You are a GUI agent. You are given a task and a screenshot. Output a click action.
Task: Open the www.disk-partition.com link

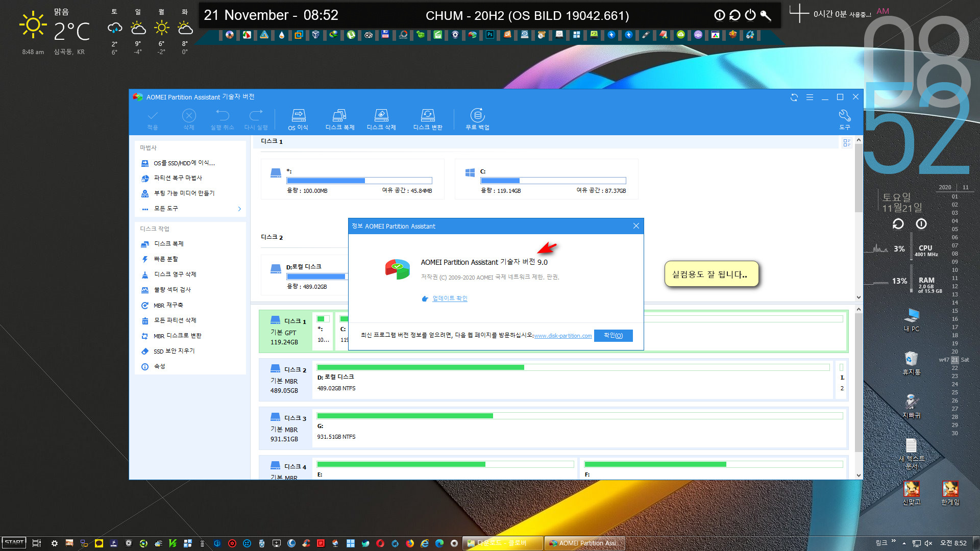[x=563, y=336]
